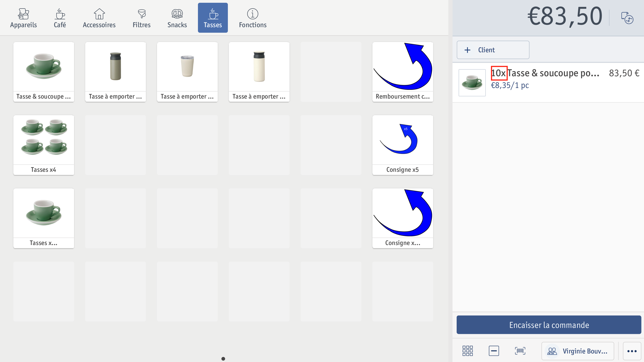Select the Consigne x5 tile
Image resolution: width=644 pixels, height=362 pixels.
(403, 145)
